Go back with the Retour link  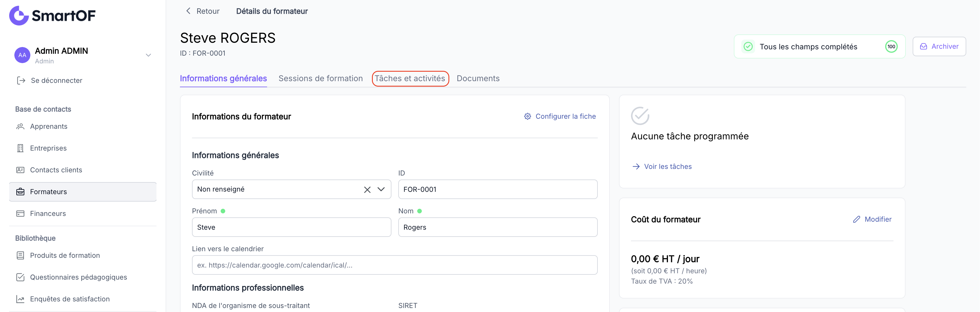pyautogui.click(x=208, y=11)
